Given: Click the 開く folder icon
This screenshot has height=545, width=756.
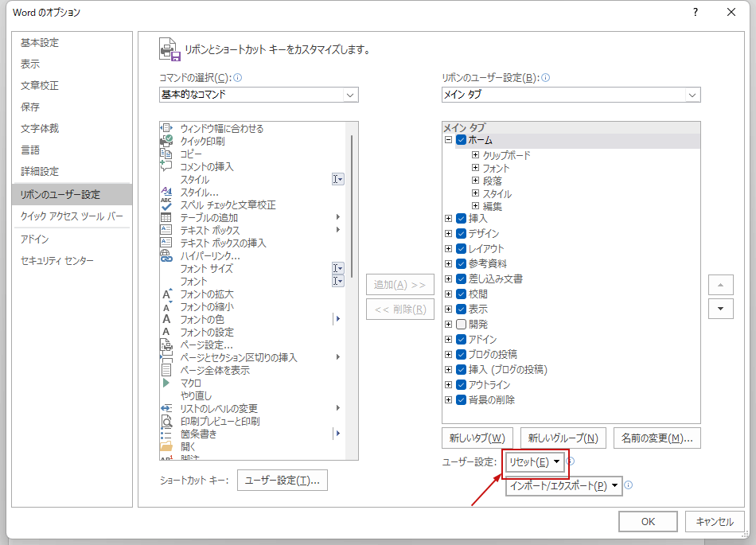Looking at the screenshot, I should 166,446.
